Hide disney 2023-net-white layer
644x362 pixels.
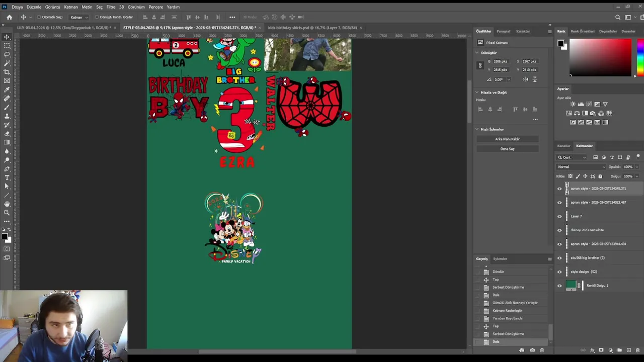(x=559, y=230)
